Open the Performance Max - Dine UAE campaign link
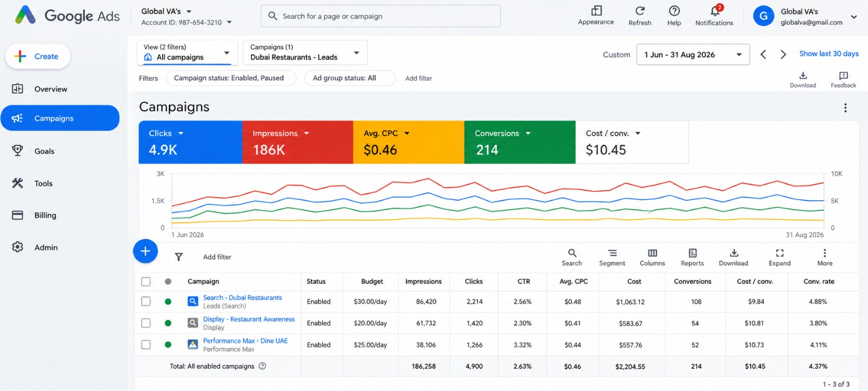Image resolution: width=868 pixels, height=391 pixels. pos(245,341)
